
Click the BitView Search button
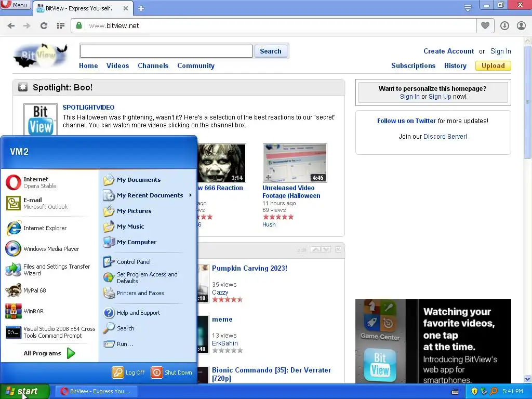coord(270,51)
